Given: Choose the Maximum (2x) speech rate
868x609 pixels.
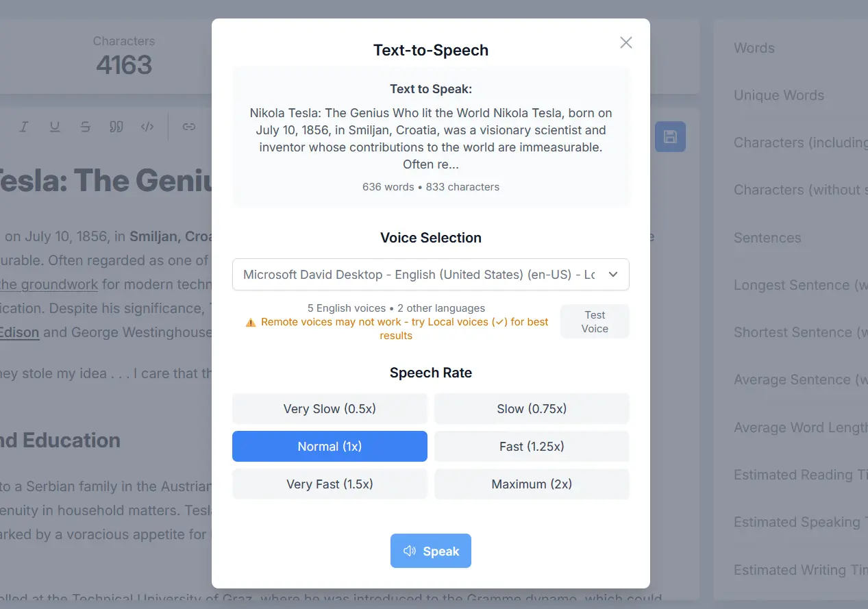Looking at the screenshot, I should coord(532,484).
